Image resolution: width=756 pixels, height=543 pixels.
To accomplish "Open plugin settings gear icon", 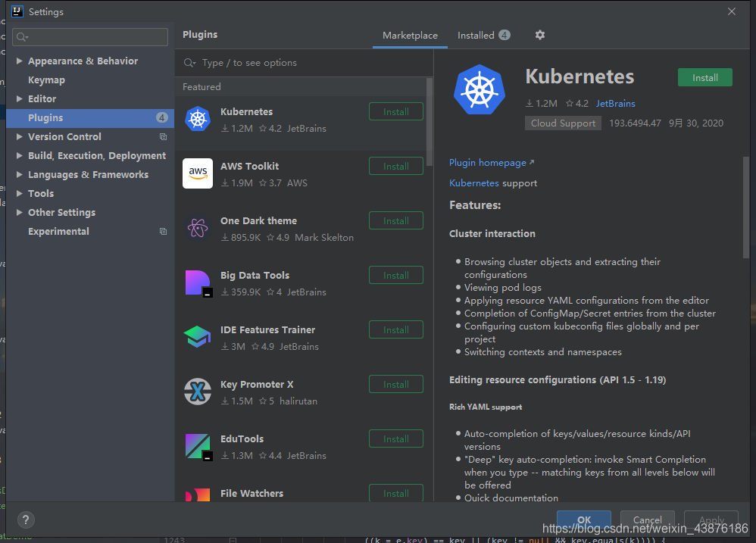I will coord(540,35).
